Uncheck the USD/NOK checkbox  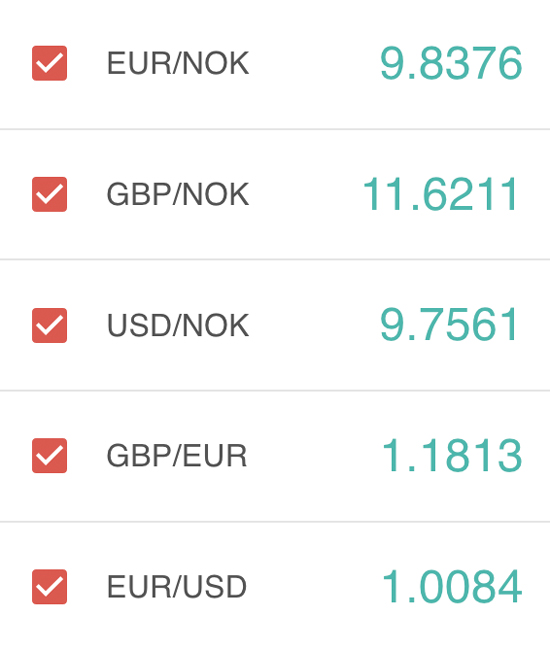(49, 325)
